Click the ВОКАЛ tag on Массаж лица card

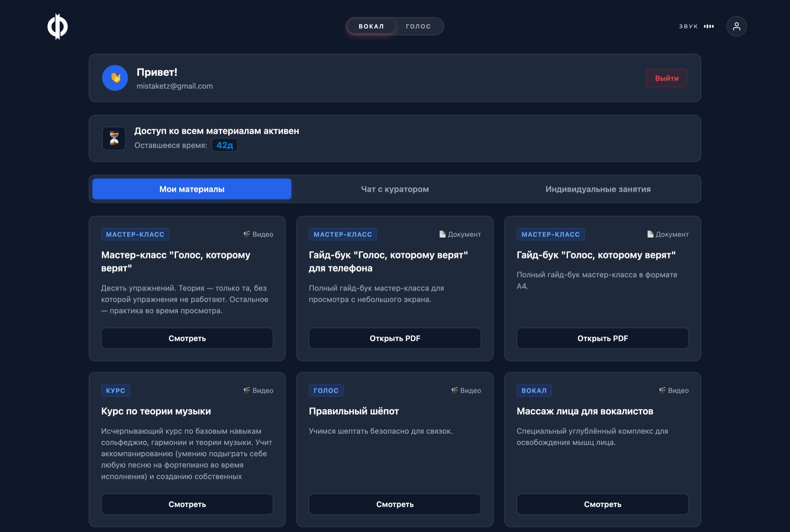click(x=534, y=391)
